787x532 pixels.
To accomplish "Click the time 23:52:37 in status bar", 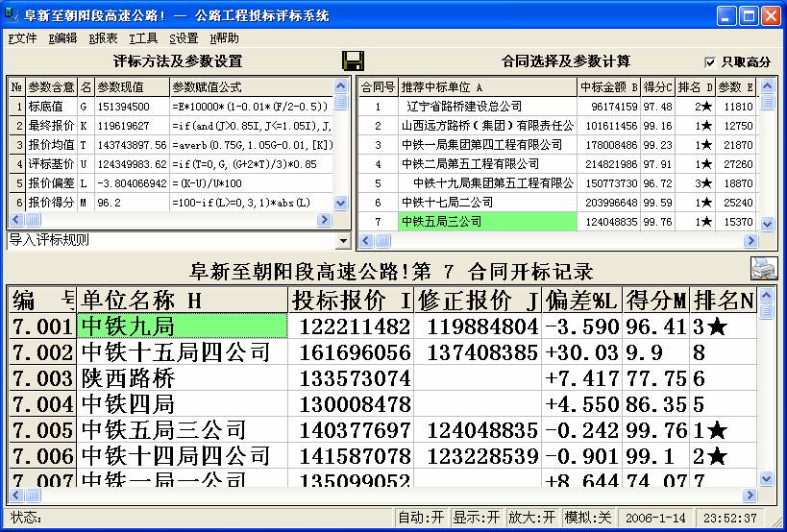I will coord(729,518).
